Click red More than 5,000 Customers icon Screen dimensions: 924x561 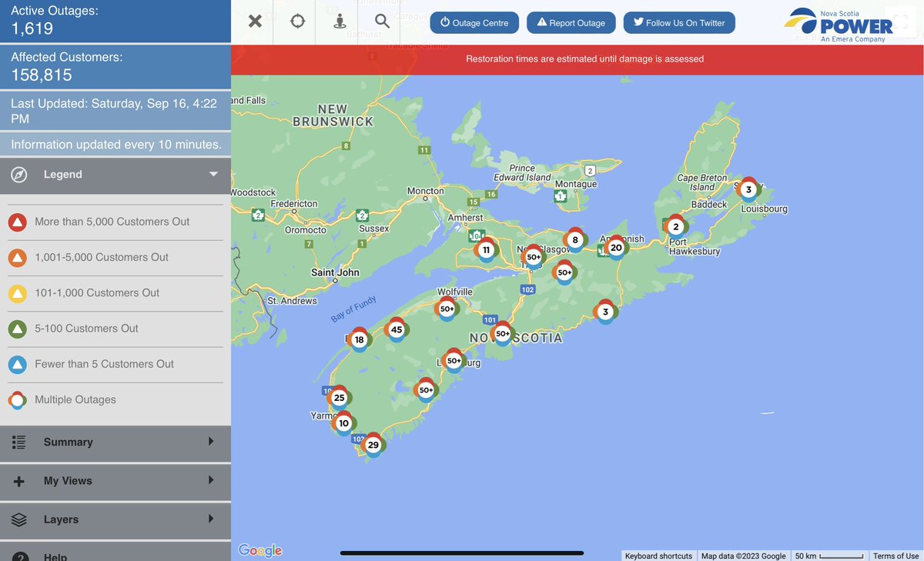click(x=17, y=222)
